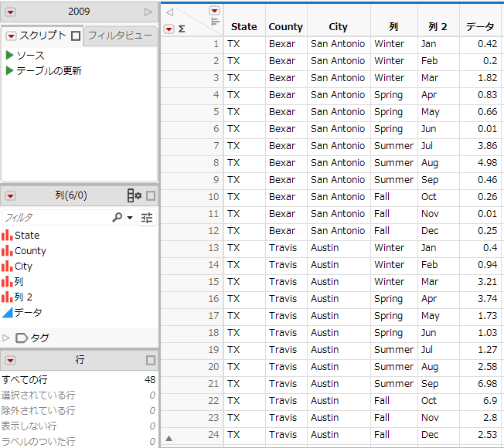504x448 pixels.
Task: Click the continuous blue triangle icon by データ
Action: coord(8,313)
